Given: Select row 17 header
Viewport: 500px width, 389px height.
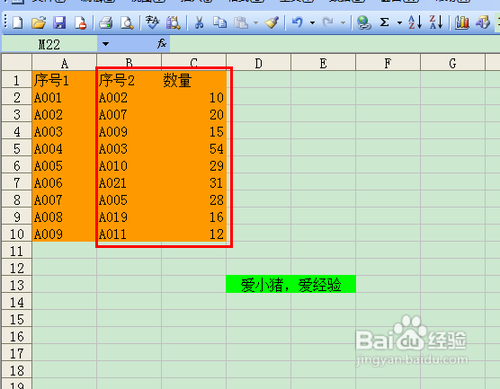Looking at the screenshot, I should coord(17,353).
